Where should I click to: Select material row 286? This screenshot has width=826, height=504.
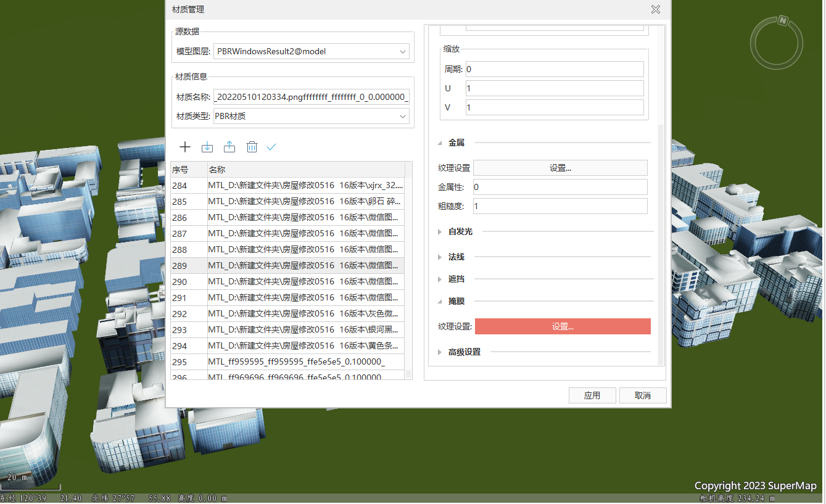pyautogui.click(x=287, y=218)
